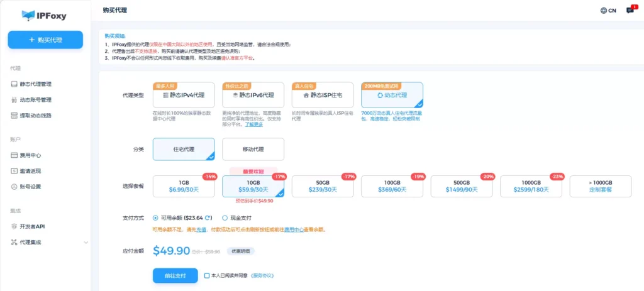Open 账号设置 in the sidebar
This screenshot has height=291, width=644.
pyautogui.click(x=31, y=187)
